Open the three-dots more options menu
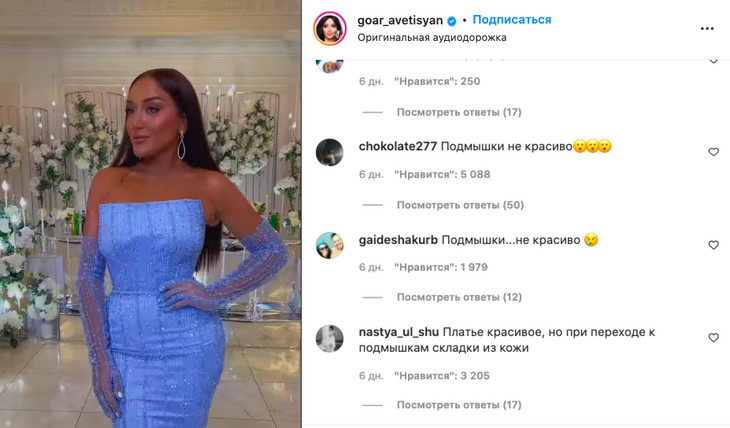The height and width of the screenshot is (428, 730). (707, 28)
